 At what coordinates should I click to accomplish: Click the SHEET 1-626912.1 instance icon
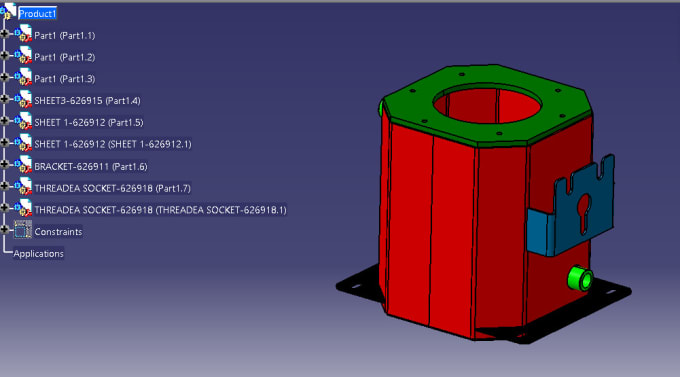(23, 143)
